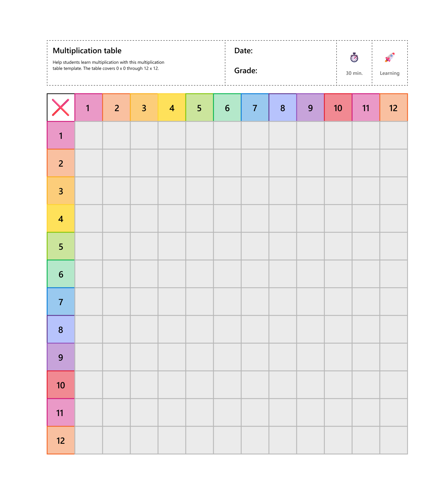Screen dimensions: 448x487
Task: Select the light green column header 5
Action: 200,108
